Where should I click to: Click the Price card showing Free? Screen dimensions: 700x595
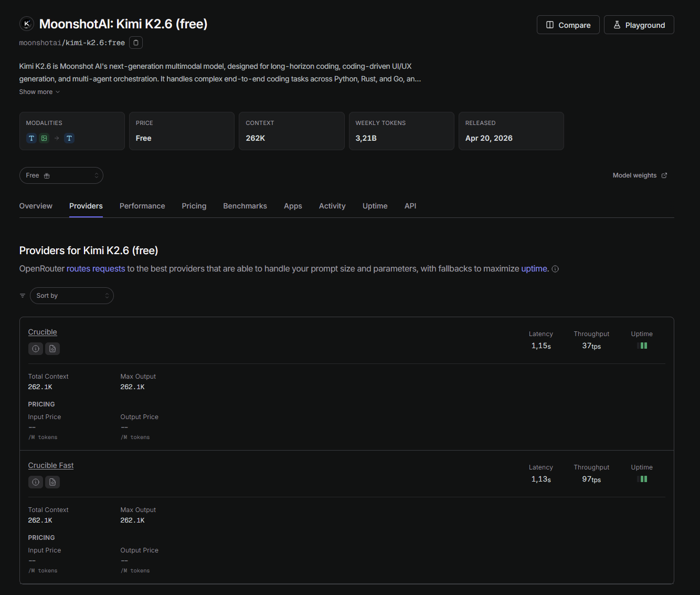pyautogui.click(x=182, y=131)
